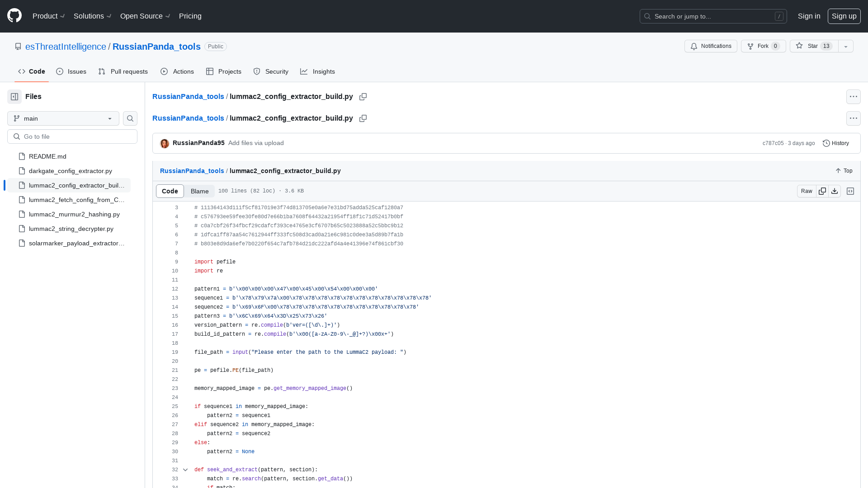Click RussianPanda95 avatar image

165,143
